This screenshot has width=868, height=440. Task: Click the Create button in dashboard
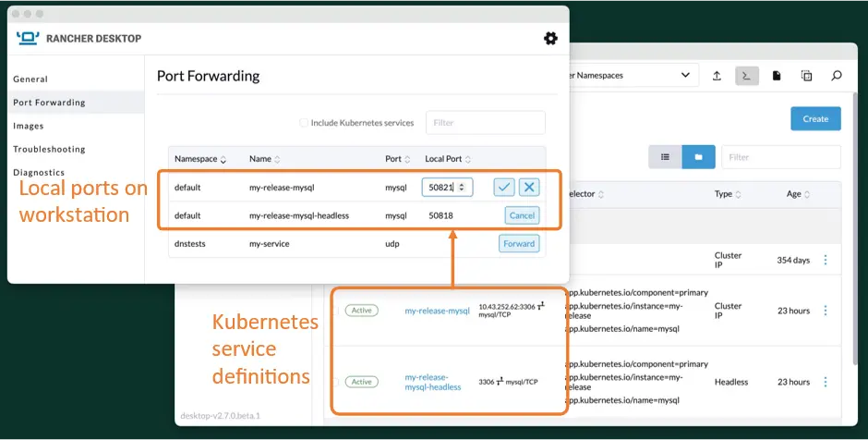tap(815, 118)
